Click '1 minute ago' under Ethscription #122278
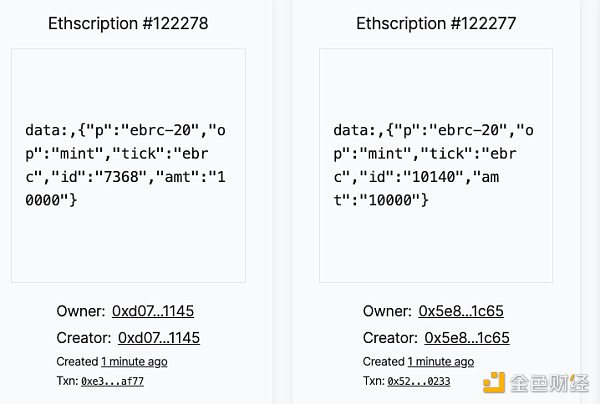 tap(134, 361)
